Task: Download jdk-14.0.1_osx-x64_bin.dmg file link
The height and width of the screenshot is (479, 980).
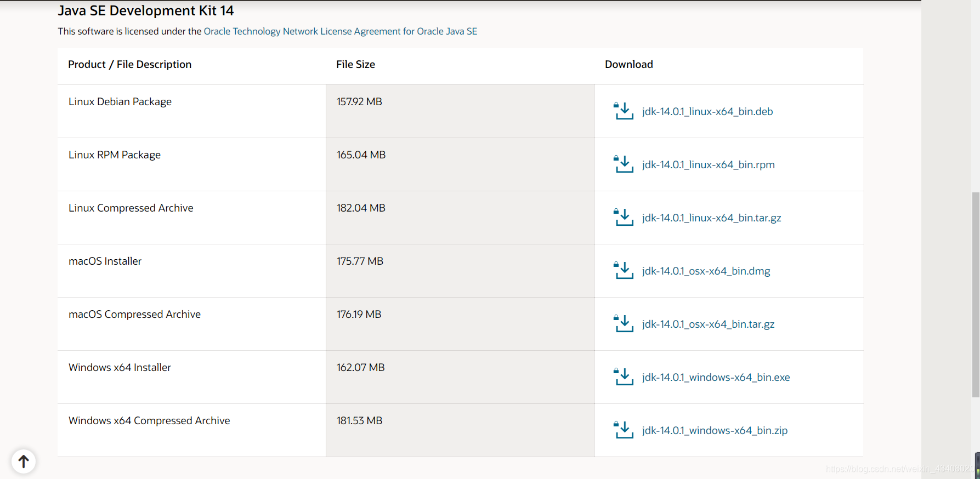Action: 706,271
